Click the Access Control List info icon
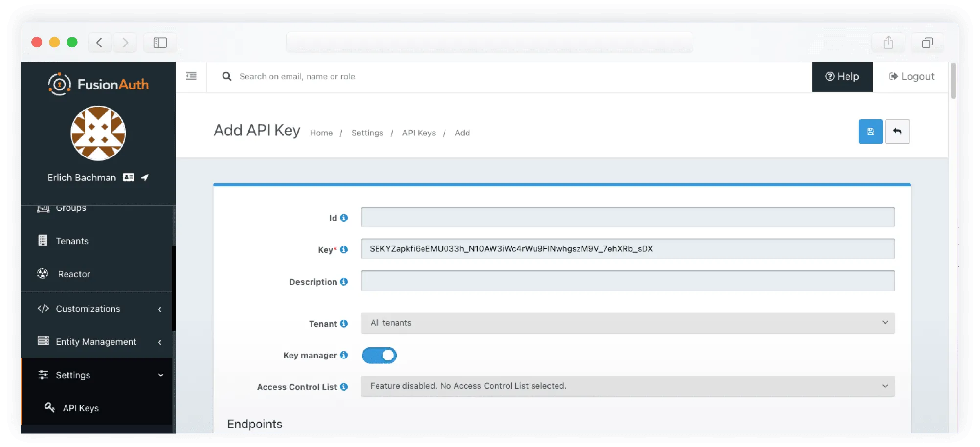980x447 pixels. (x=344, y=387)
